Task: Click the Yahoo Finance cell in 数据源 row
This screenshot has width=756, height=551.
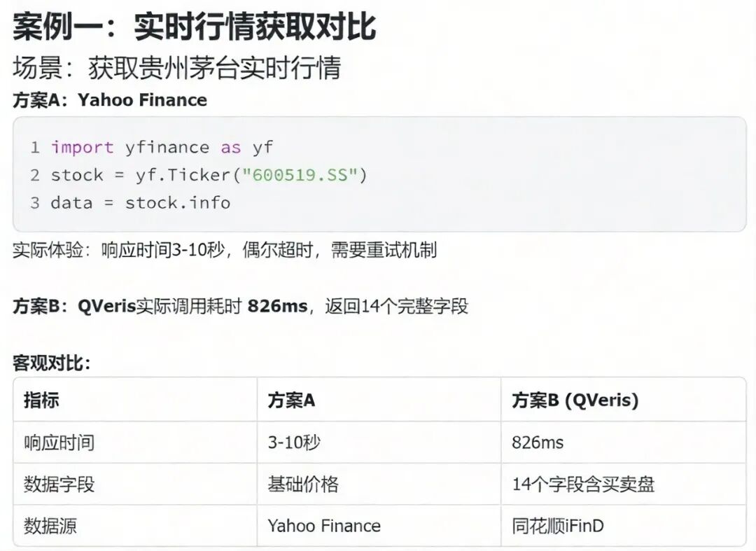Action: point(324,526)
